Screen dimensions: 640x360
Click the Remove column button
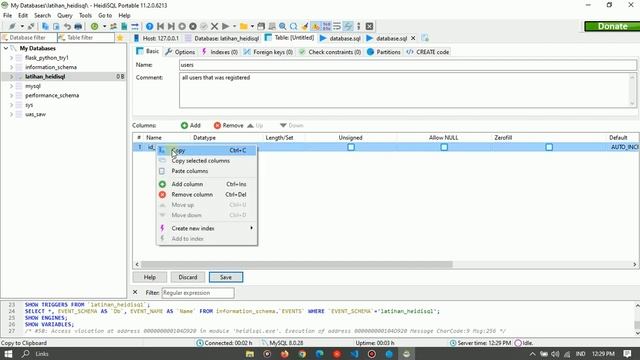[x=228, y=125]
